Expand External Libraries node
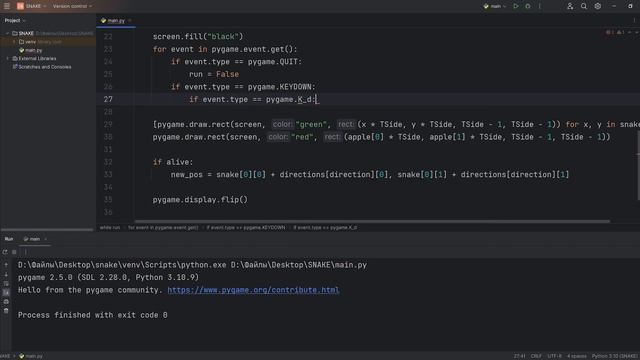Screen dimensions: 640x360 (x=7, y=58)
